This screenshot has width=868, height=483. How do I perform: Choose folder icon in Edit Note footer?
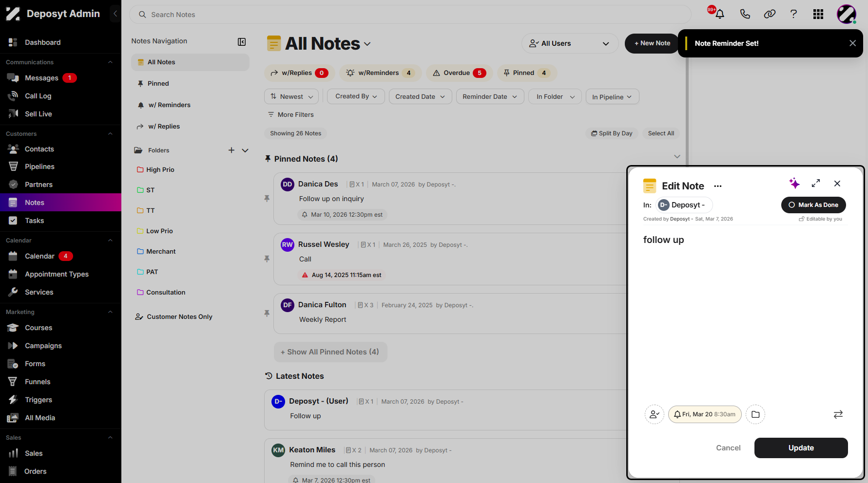click(755, 414)
